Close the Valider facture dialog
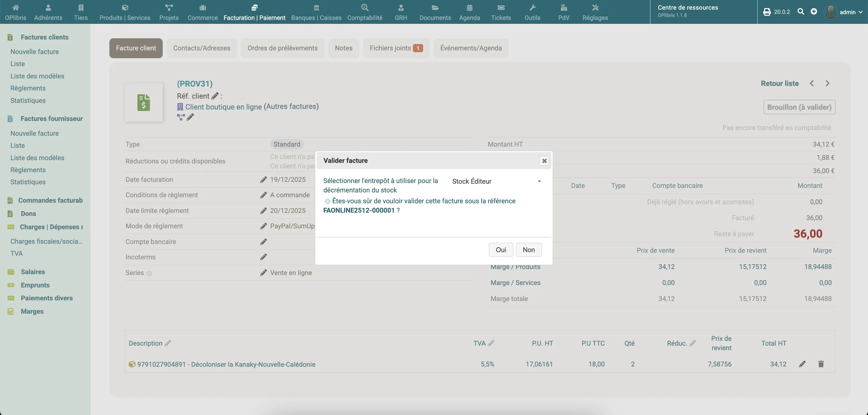The height and width of the screenshot is (415, 868). pyautogui.click(x=544, y=161)
